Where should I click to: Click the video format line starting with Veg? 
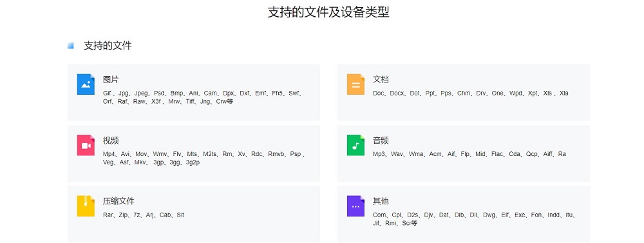[x=151, y=162]
